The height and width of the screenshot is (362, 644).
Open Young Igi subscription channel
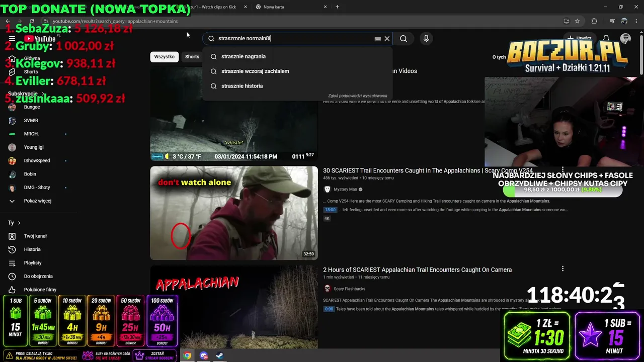pos(34,147)
